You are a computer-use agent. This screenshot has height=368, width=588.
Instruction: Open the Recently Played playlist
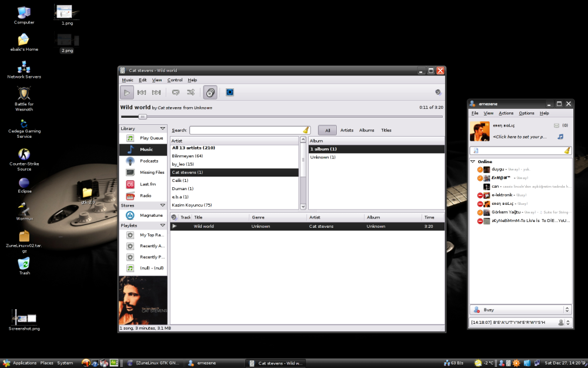click(143, 257)
